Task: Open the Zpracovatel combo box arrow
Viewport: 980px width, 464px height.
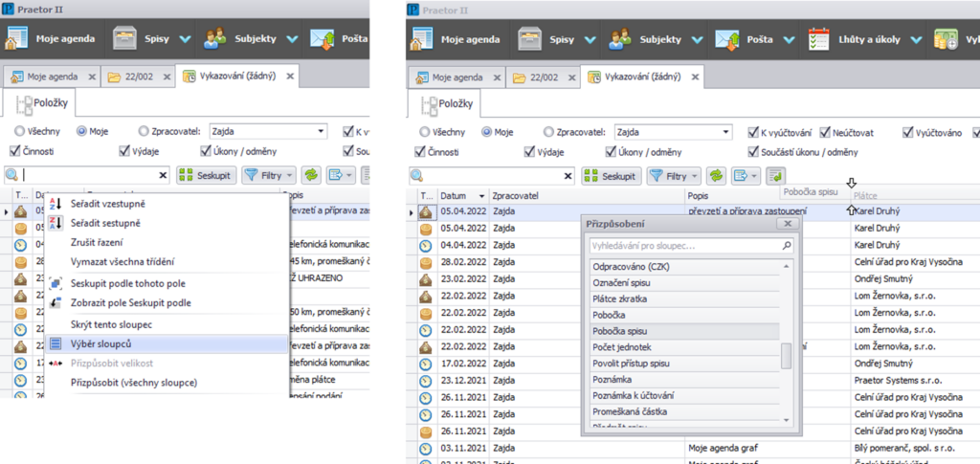Action: [x=726, y=132]
